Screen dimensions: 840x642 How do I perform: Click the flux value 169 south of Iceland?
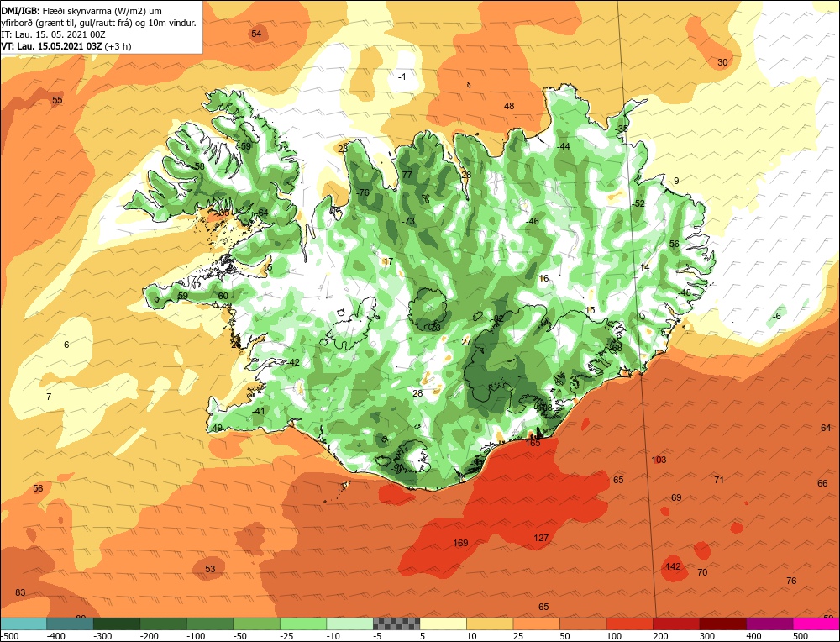coord(460,543)
